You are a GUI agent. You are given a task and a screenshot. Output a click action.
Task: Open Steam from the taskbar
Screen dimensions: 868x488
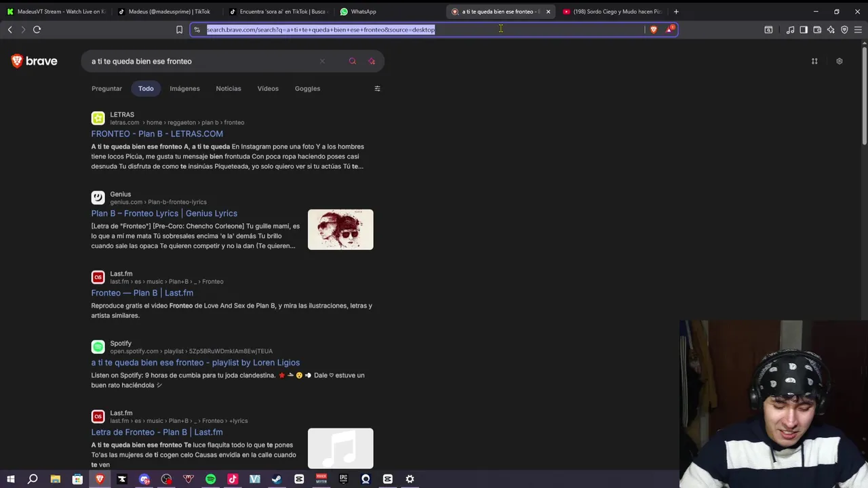pyautogui.click(x=277, y=479)
